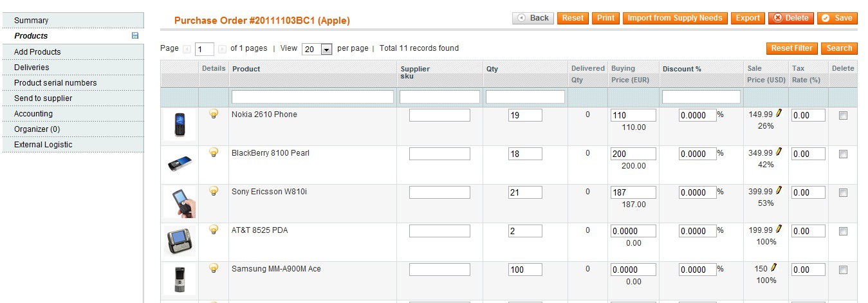Focus the Discount % filter field

[701, 96]
